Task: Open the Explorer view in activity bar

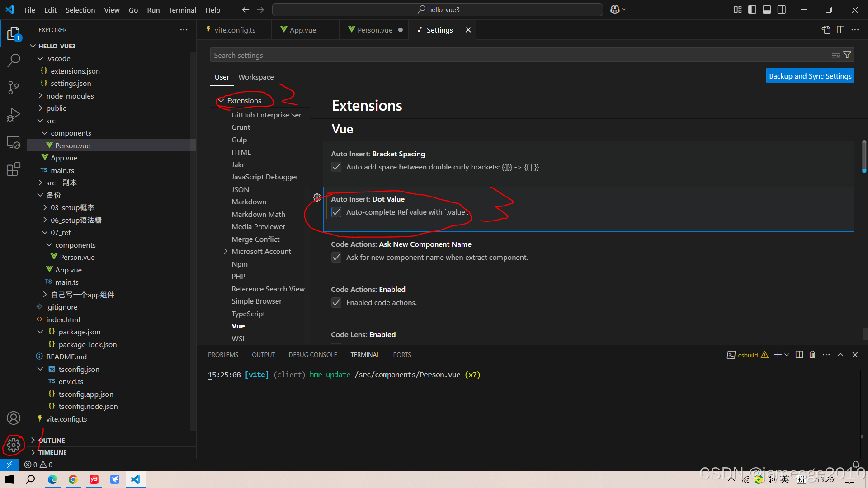Action: (14, 34)
